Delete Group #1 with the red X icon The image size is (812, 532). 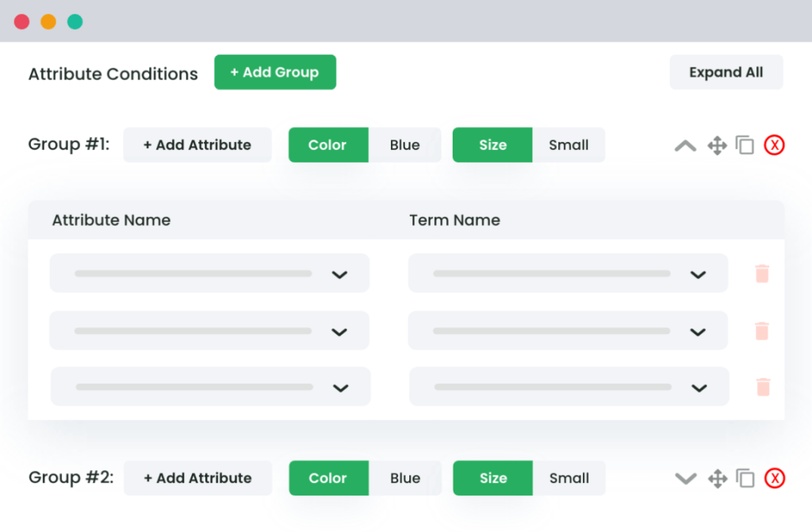[x=774, y=145]
